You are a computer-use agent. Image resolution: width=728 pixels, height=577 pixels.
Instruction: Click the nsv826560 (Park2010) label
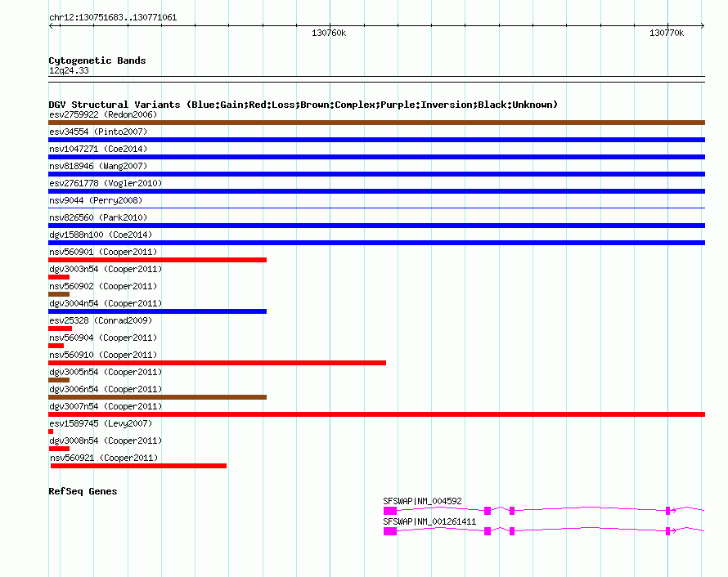[98, 217]
